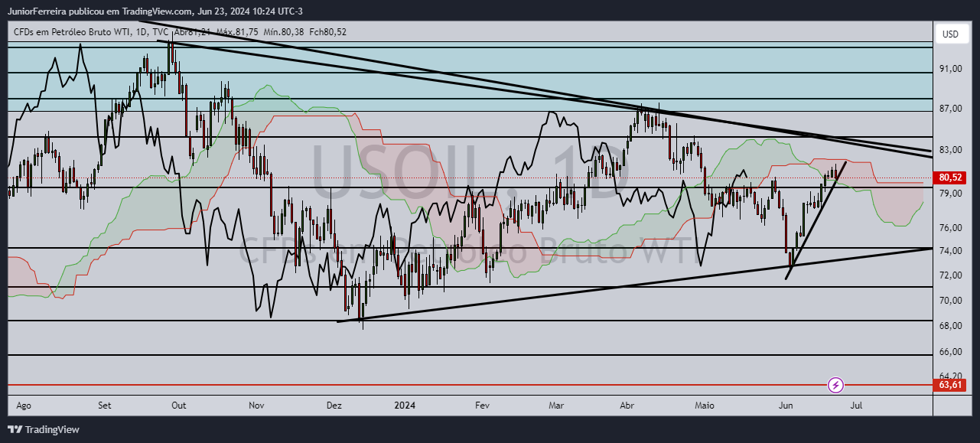Click the '2024' time axis label

406,406
